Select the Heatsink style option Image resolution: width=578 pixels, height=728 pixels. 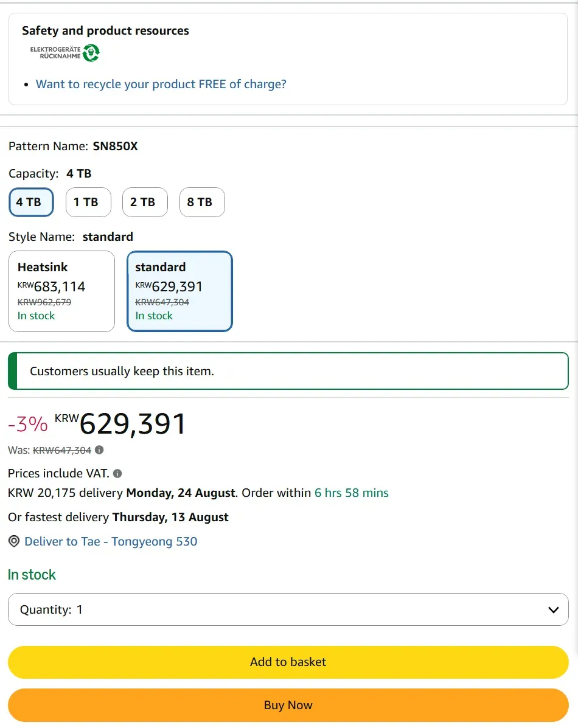coord(62,291)
